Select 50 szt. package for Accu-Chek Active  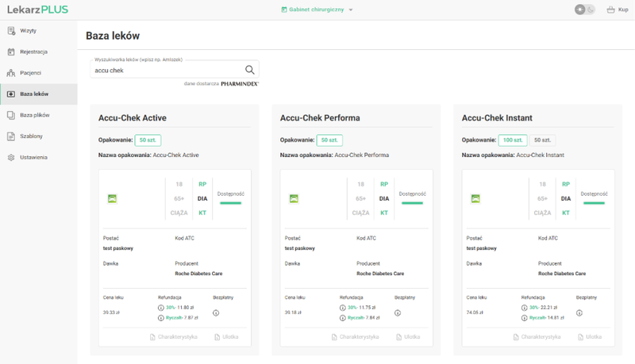point(148,140)
